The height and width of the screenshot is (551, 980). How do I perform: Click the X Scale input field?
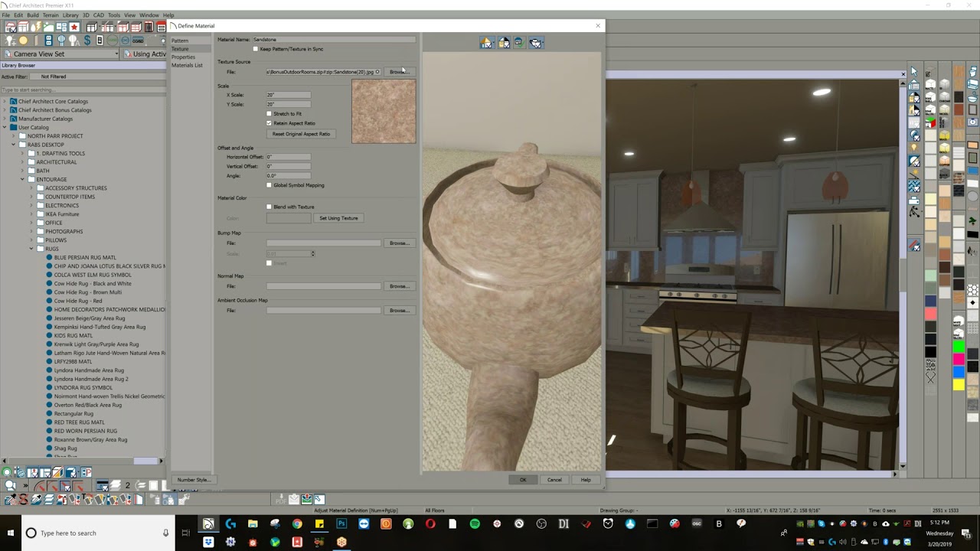click(289, 95)
